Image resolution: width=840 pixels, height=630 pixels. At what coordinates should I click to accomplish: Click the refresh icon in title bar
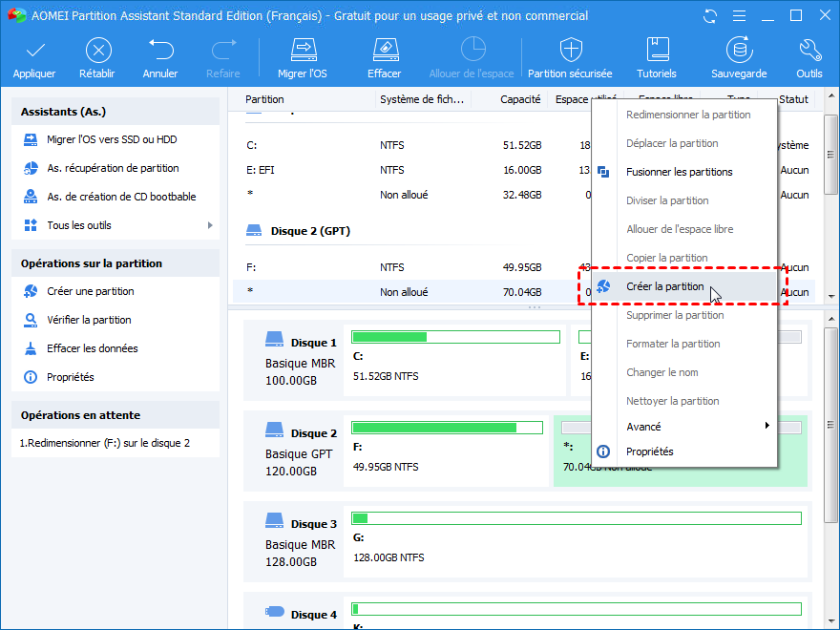coord(710,16)
